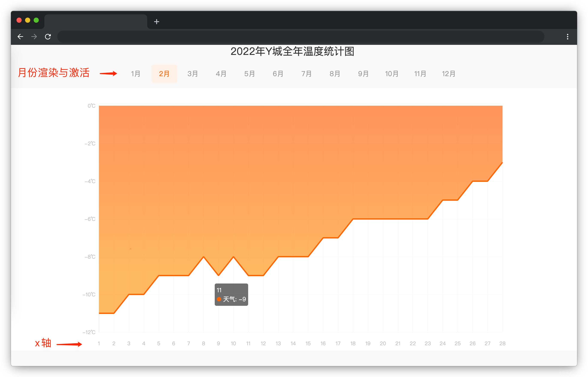Click the -2℃ y-axis label
This screenshot has width=588, height=377.
(x=90, y=143)
